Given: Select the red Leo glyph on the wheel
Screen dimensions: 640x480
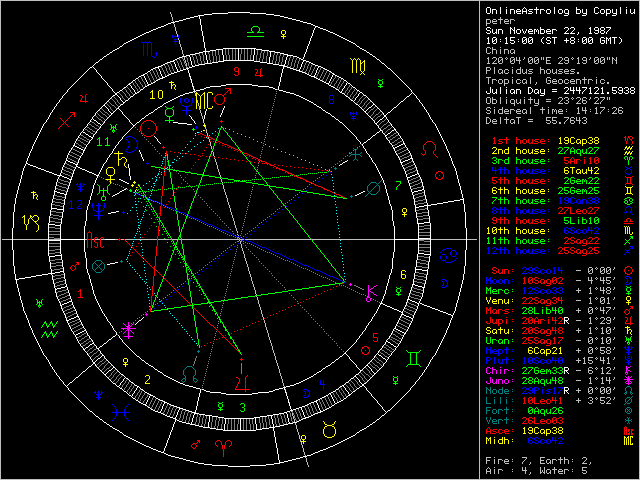Looking at the screenshot, I should coord(429,148).
